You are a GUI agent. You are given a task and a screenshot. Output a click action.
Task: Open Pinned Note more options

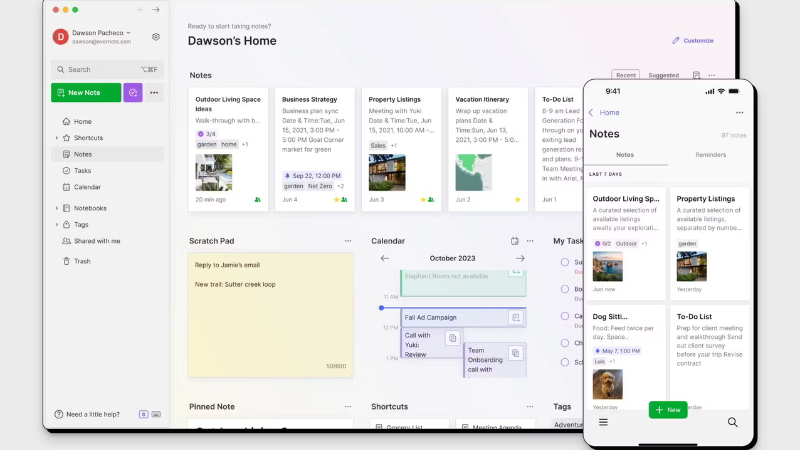point(348,407)
